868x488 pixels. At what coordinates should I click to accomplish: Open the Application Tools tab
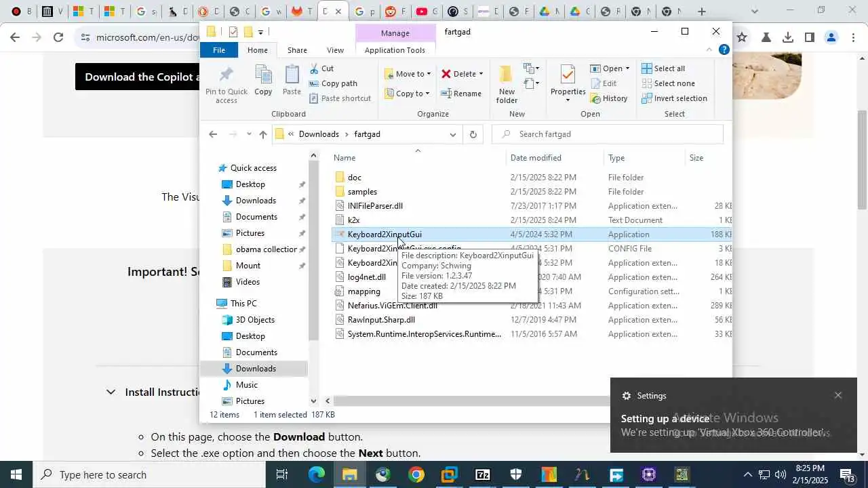[x=395, y=50]
